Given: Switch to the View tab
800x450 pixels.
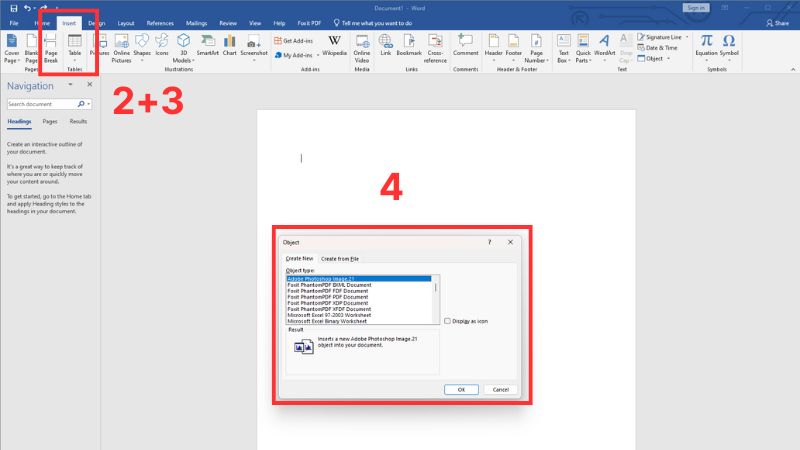Looking at the screenshot, I should pyautogui.click(x=255, y=23).
